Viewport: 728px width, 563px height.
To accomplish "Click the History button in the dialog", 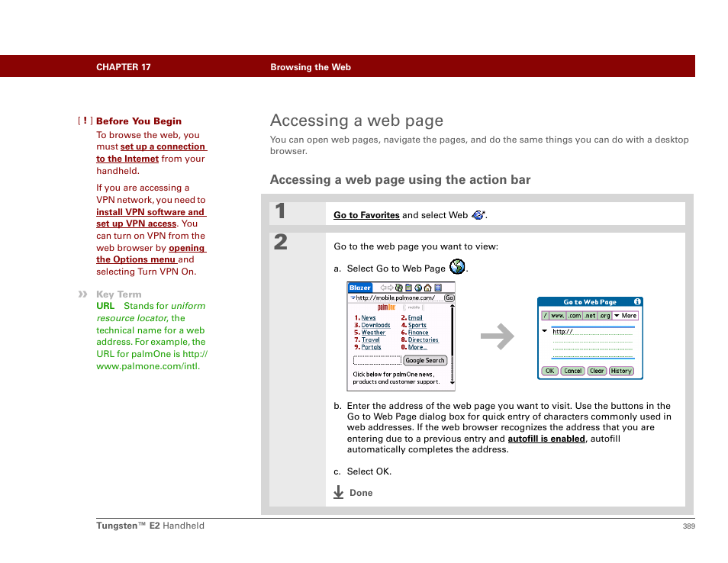I will pos(621,371).
